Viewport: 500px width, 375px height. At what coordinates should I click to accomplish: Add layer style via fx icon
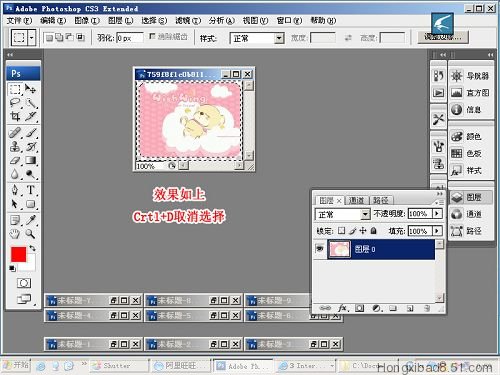342,308
